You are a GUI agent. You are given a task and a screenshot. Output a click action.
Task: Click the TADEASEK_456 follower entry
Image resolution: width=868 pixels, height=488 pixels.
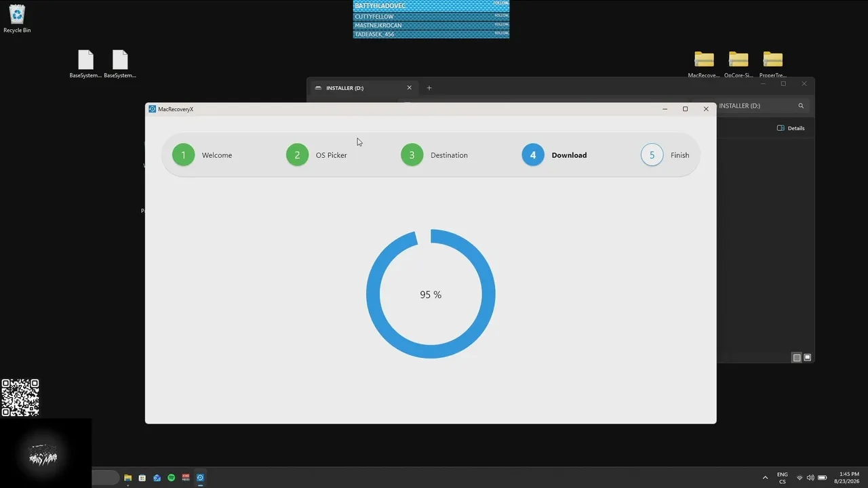(431, 34)
